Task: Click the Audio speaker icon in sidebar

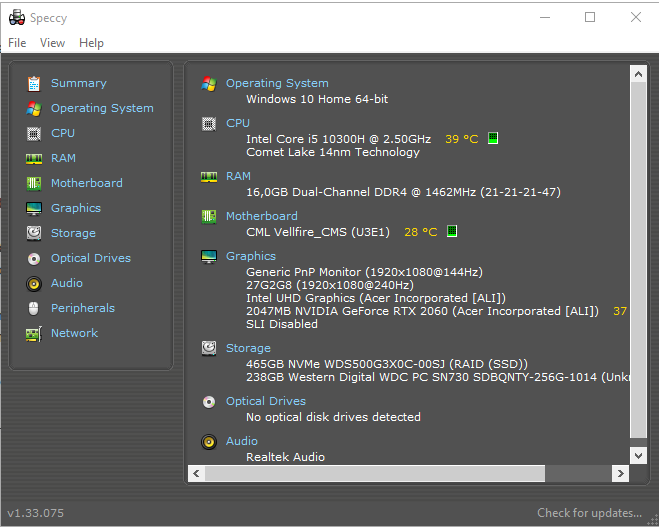Action: 34,284
